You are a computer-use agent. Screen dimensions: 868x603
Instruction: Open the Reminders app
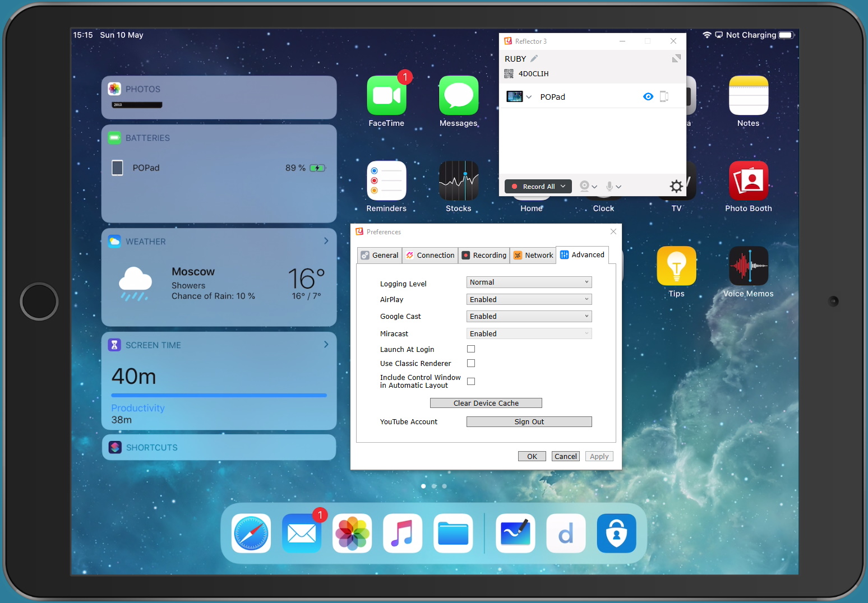pyautogui.click(x=386, y=180)
